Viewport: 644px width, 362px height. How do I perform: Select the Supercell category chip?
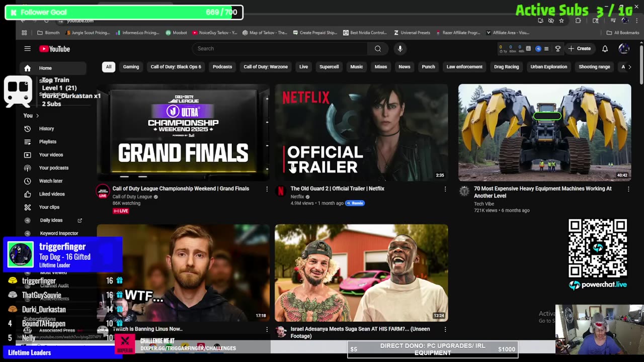(x=329, y=67)
